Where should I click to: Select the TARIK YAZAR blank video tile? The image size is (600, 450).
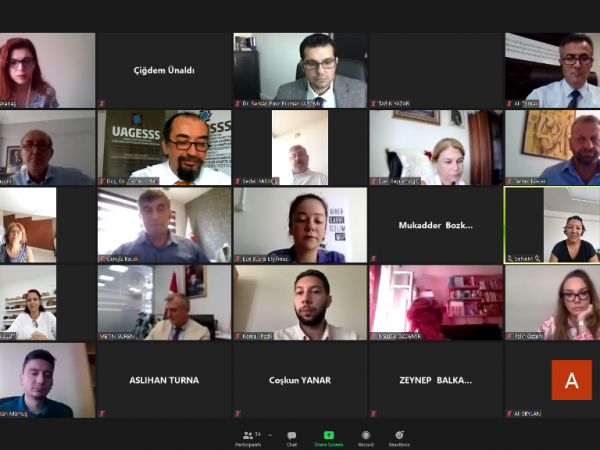point(436,70)
